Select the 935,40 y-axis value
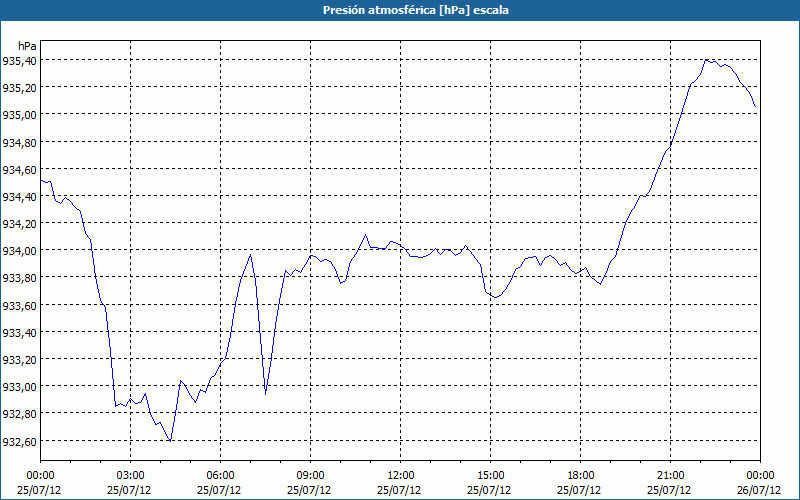Image resolution: width=800 pixels, height=500 pixels. click(x=19, y=61)
